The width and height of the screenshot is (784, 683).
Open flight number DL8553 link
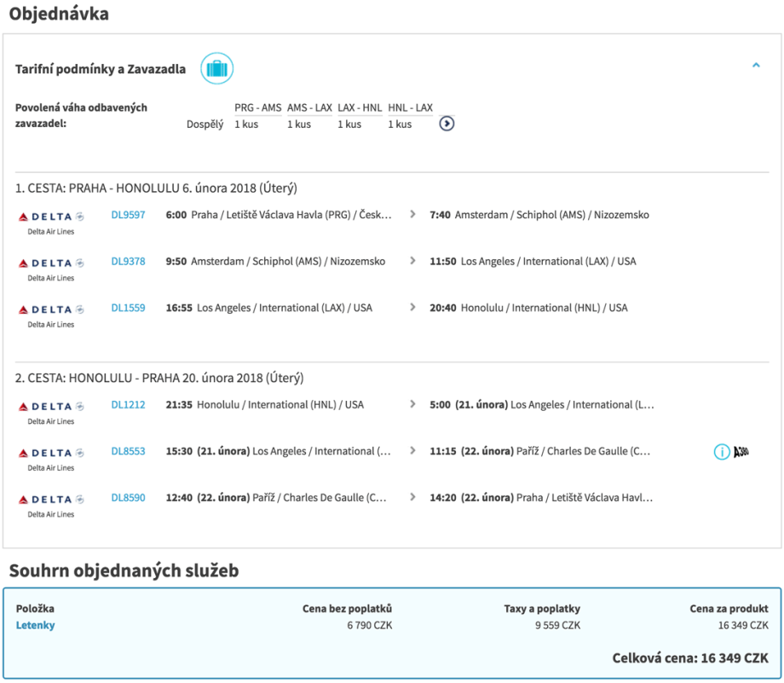tap(128, 451)
